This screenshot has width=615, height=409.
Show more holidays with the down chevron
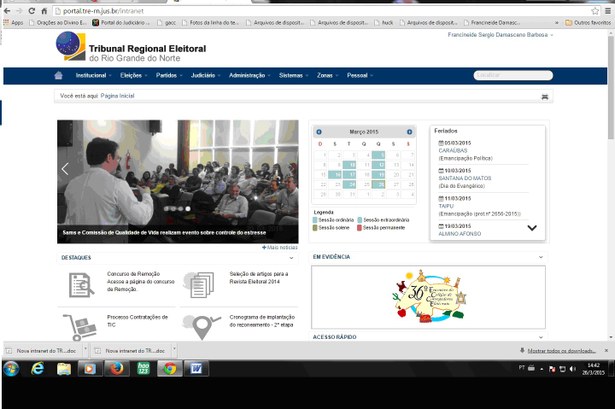point(532,228)
